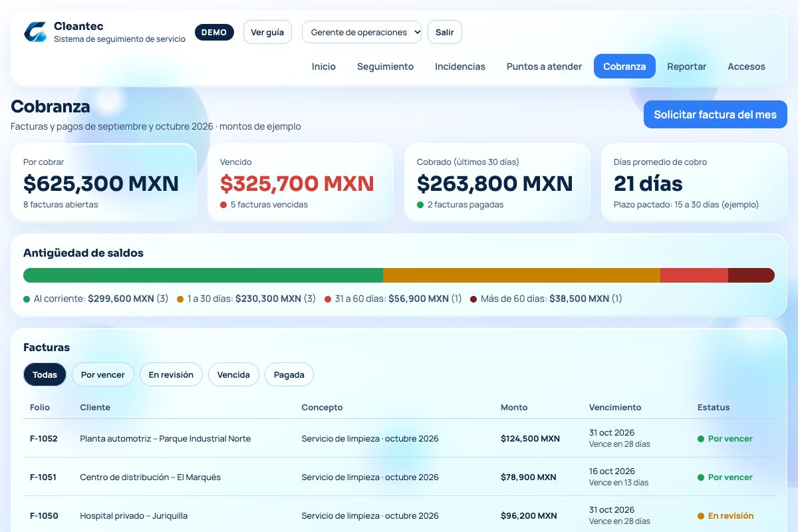Select the Cobranza nav tab
Image resolution: width=798 pixels, height=532 pixels.
pos(624,66)
